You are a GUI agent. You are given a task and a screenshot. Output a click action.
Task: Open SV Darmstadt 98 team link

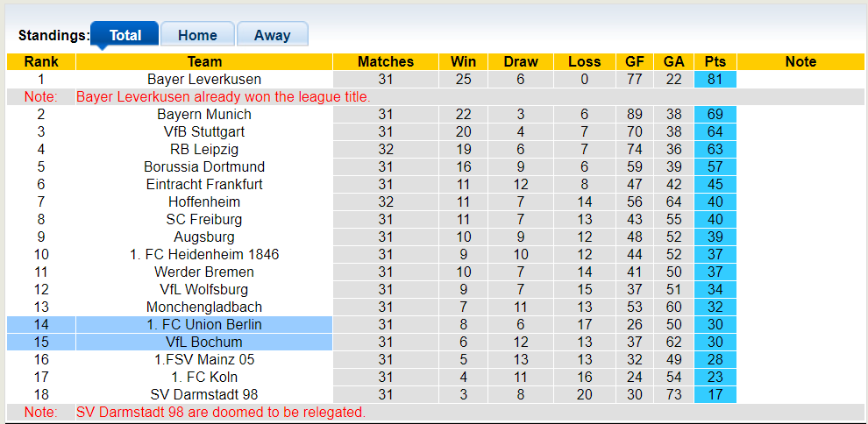pyautogui.click(x=204, y=394)
